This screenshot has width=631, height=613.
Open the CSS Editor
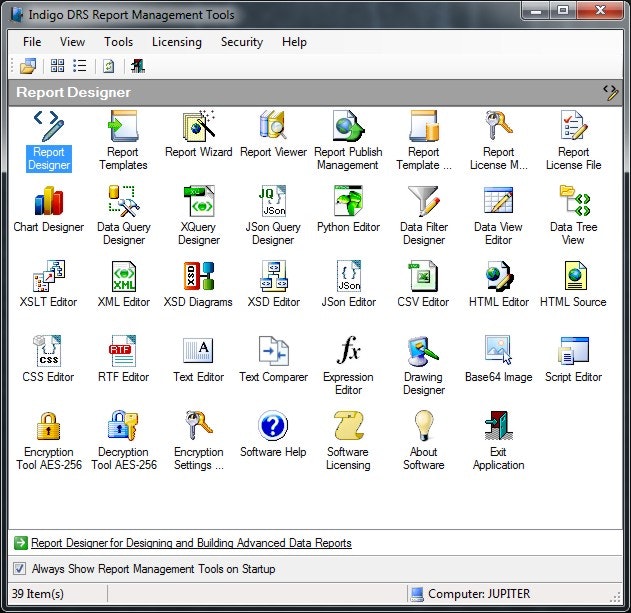pos(48,359)
